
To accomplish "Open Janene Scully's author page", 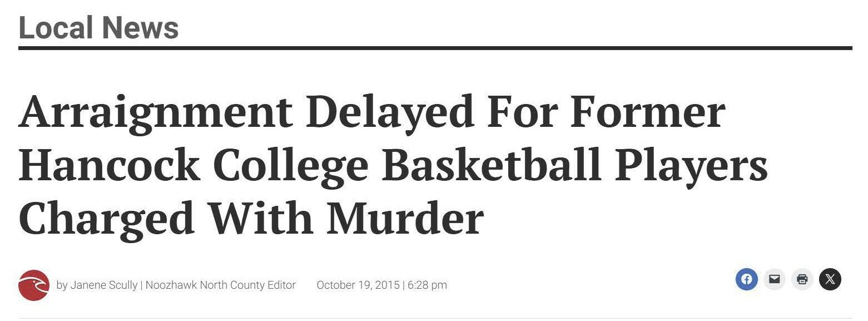I will tap(104, 285).
